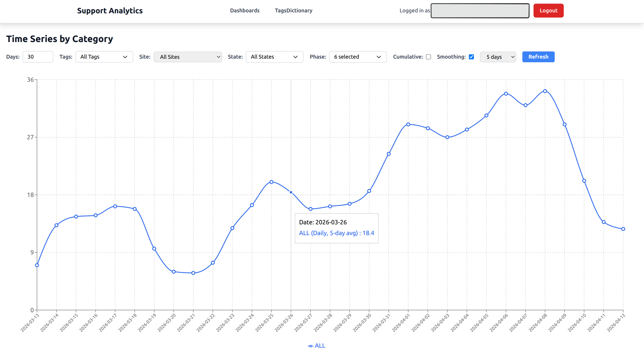Open the Site filter dropdown
The width and height of the screenshot is (644, 349).
[187, 57]
